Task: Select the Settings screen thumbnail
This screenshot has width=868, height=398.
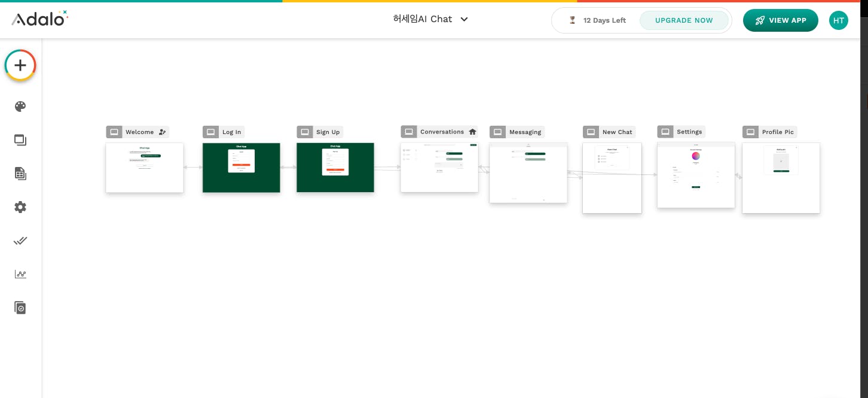Action: click(696, 175)
